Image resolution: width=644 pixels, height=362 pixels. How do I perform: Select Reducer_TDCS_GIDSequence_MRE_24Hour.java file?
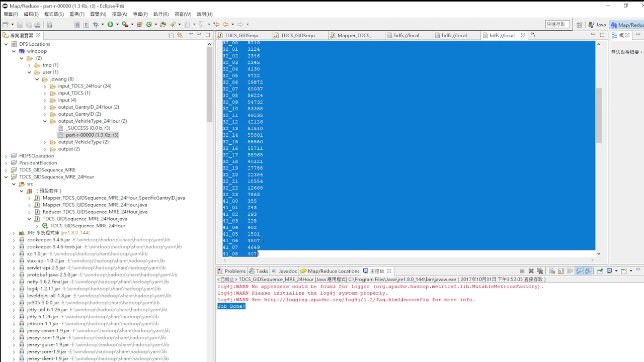(x=91, y=212)
